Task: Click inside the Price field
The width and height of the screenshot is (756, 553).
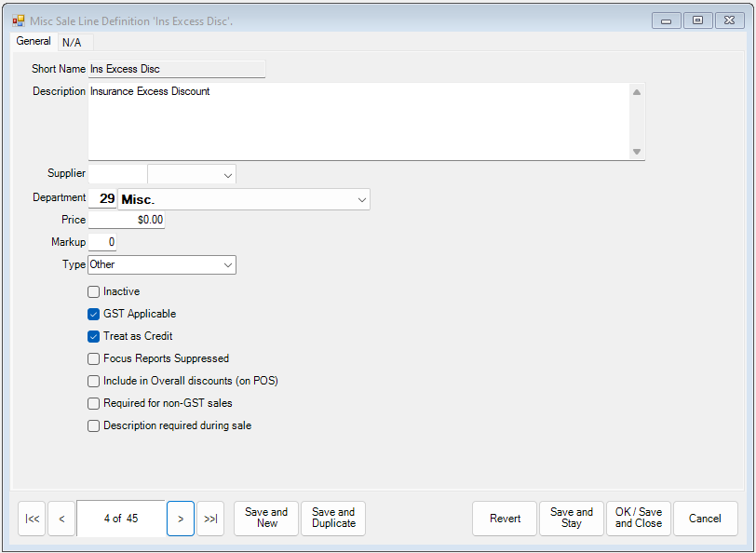Action: click(x=126, y=220)
